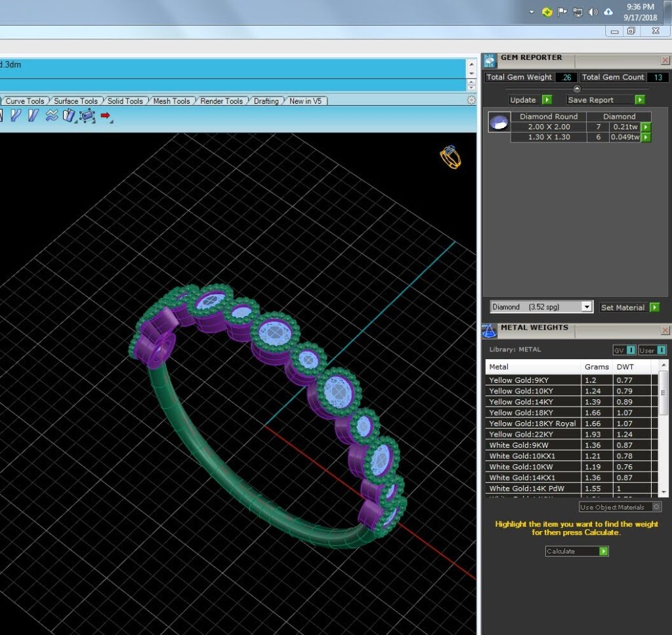Select the White Gold:9KW row

[572, 445]
